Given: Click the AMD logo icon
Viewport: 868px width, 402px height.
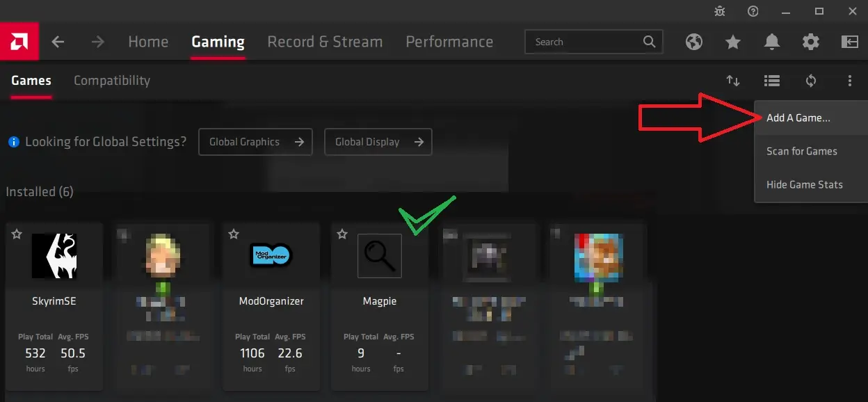Looking at the screenshot, I should click(x=19, y=42).
